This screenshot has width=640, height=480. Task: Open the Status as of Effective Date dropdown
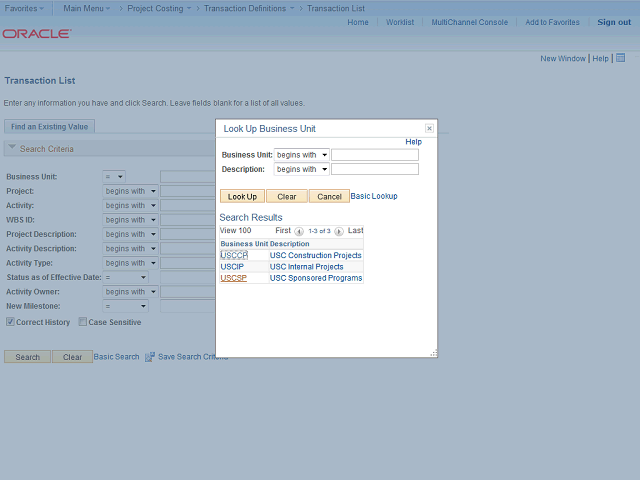point(125,277)
